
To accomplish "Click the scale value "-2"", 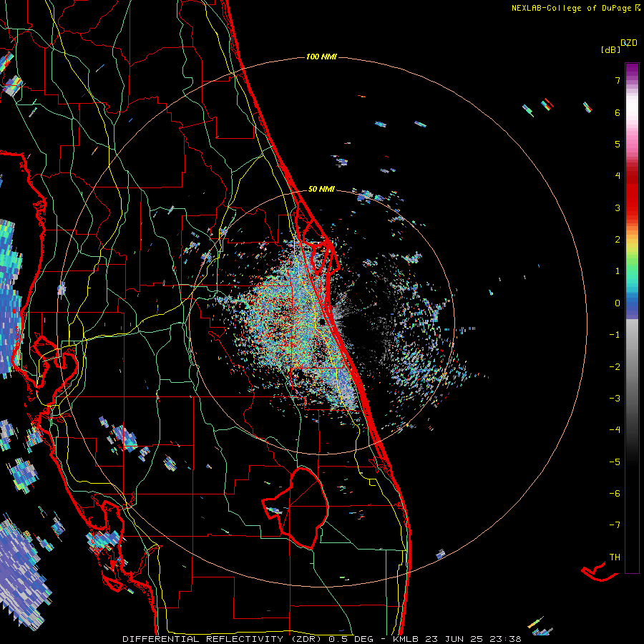I will pyautogui.click(x=615, y=367).
